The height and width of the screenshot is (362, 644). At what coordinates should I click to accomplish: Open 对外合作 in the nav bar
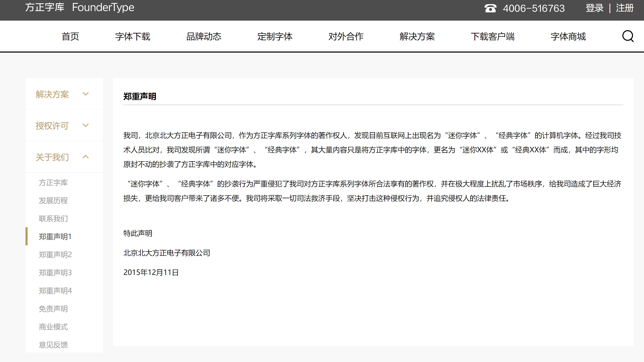click(346, 37)
